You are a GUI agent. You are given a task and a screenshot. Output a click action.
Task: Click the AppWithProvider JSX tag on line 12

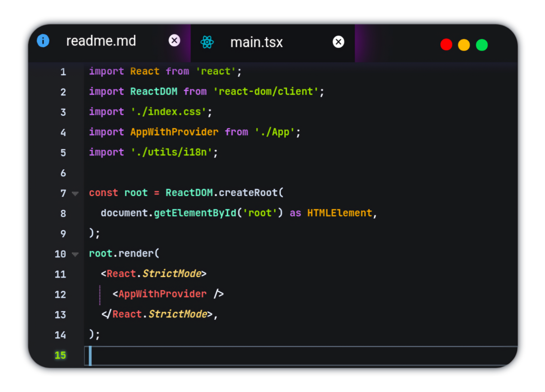pos(162,294)
